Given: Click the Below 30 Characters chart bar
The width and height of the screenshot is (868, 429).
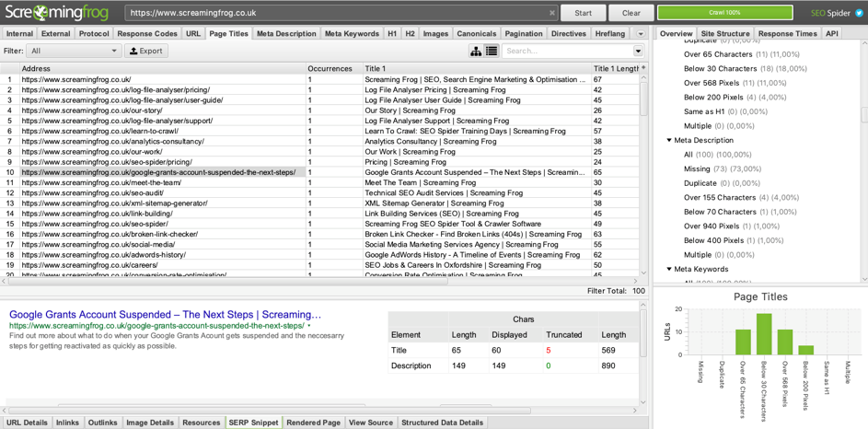Looking at the screenshot, I should pos(762,334).
